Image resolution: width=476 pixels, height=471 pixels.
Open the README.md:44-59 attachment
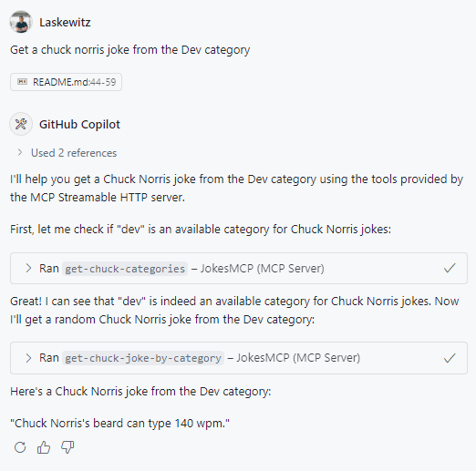click(x=66, y=82)
